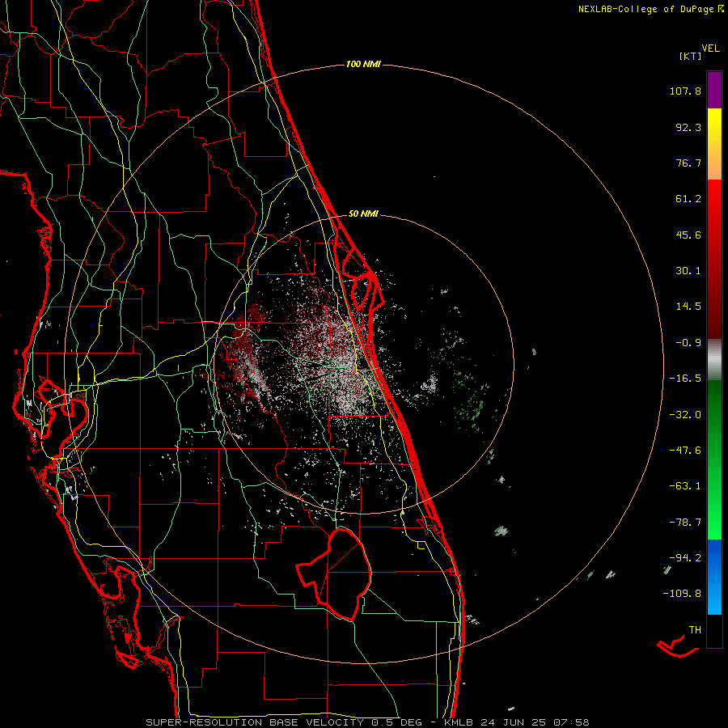Click the VEL legend title
The height and width of the screenshot is (728, 728).
(711, 49)
